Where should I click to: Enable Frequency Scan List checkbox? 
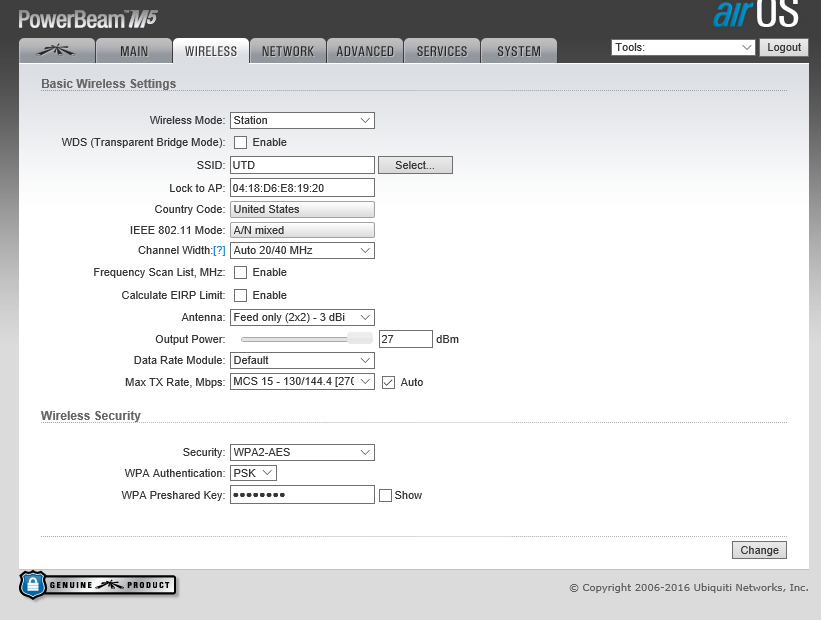[240, 273]
